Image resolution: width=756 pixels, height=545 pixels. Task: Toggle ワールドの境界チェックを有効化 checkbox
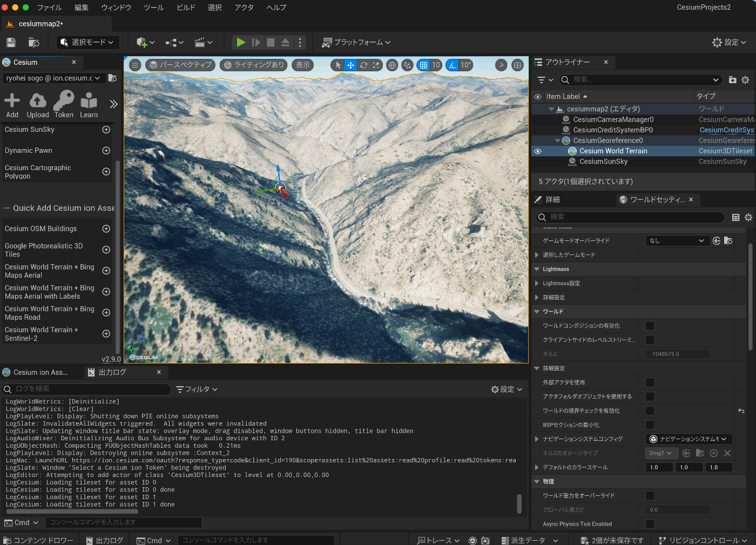coord(650,411)
